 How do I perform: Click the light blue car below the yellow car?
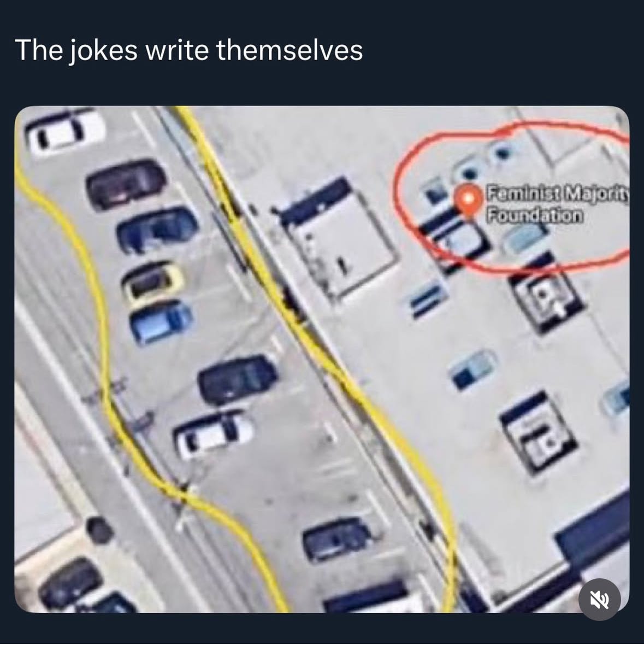tap(161, 322)
